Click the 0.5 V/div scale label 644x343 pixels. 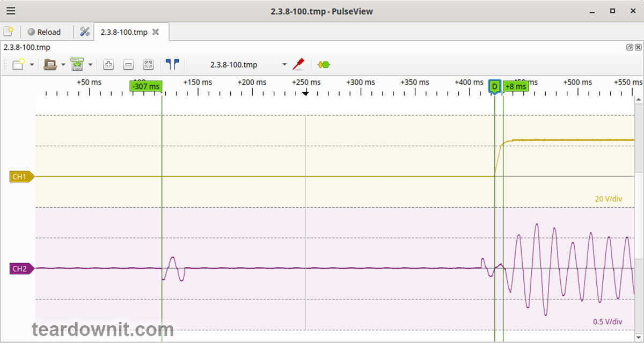pyautogui.click(x=608, y=322)
